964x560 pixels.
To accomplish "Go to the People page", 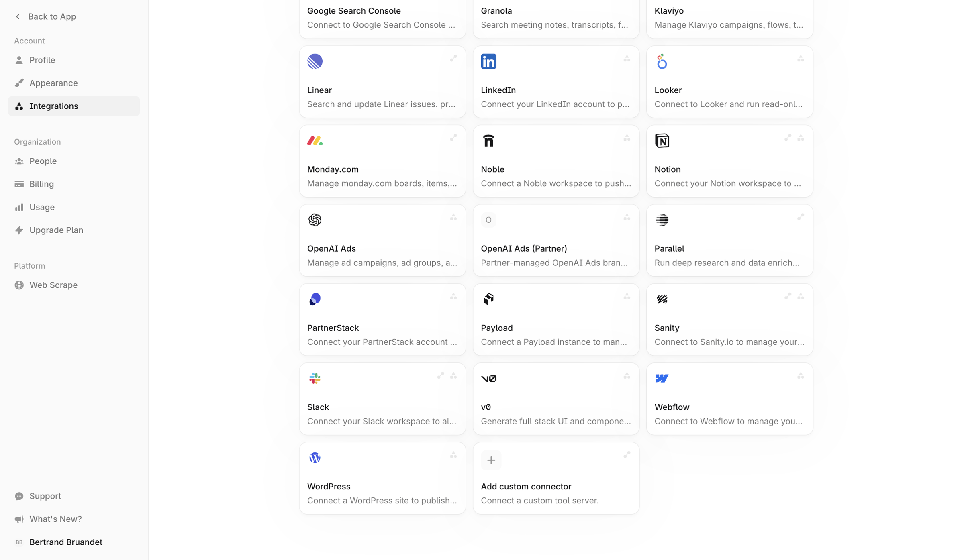I will tap(74, 161).
